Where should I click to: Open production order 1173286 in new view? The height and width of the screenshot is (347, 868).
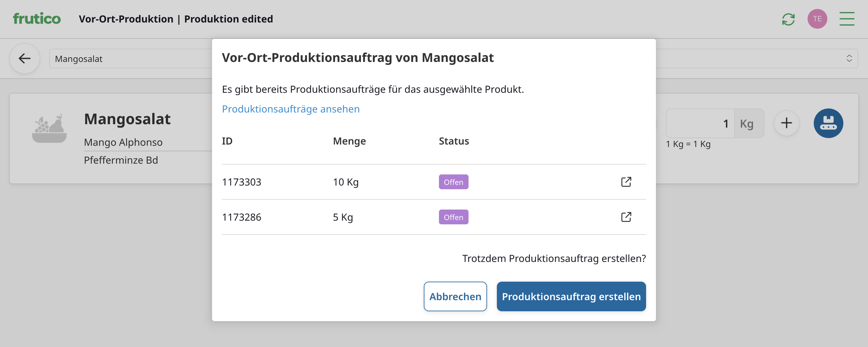[x=626, y=217]
